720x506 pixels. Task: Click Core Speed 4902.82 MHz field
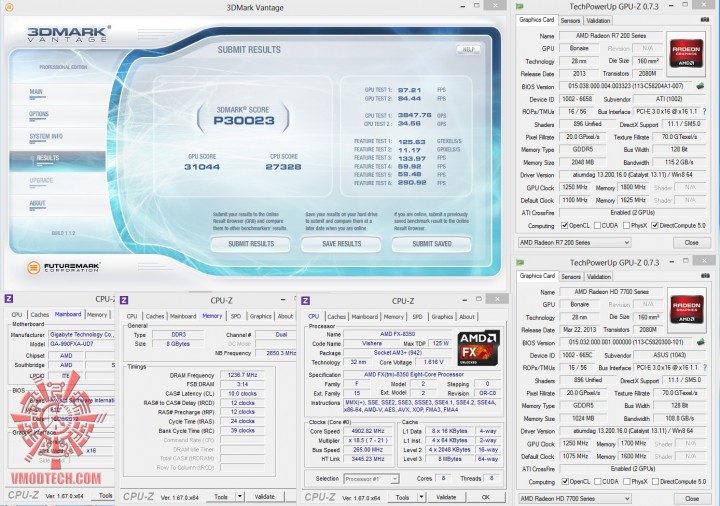(368, 431)
